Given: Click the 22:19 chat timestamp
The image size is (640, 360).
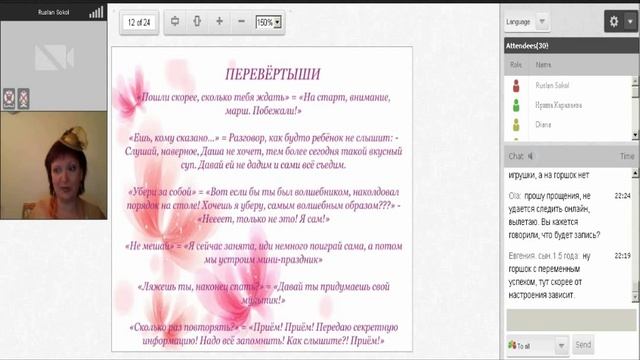Looking at the screenshot, I should [x=622, y=256].
